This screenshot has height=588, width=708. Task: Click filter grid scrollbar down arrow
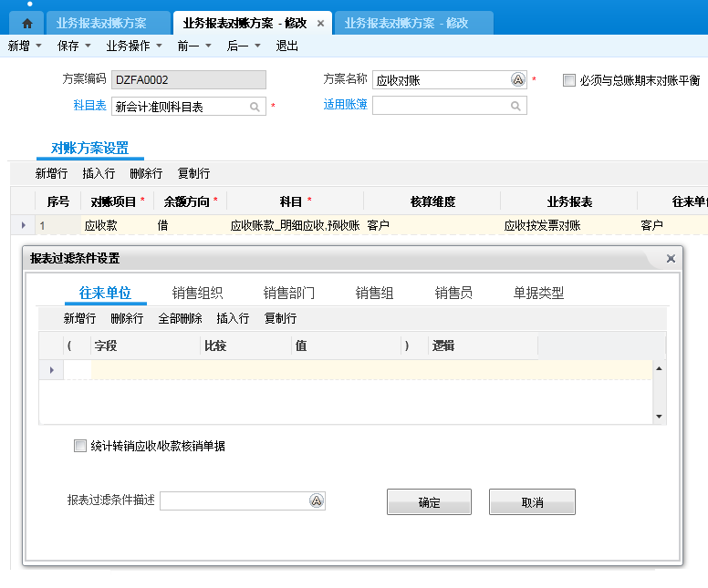pyautogui.click(x=660, y=416)
